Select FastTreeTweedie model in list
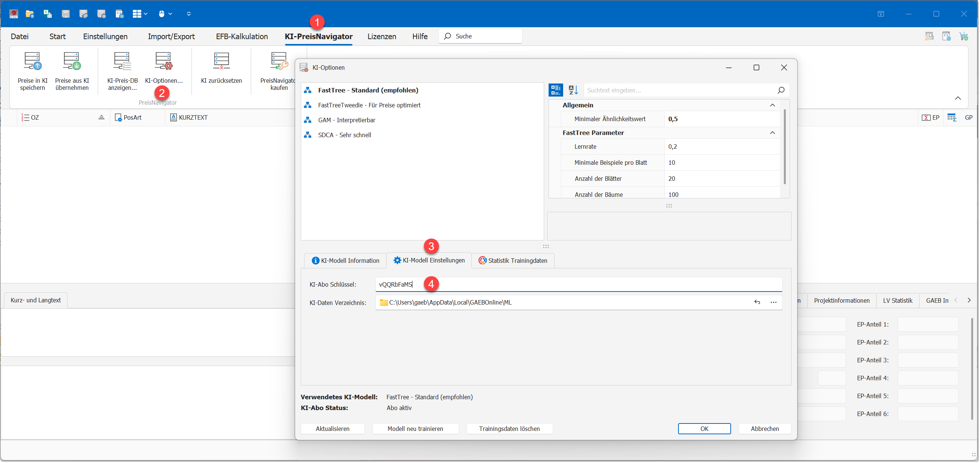980x463 pixels. tap(369, 105)
